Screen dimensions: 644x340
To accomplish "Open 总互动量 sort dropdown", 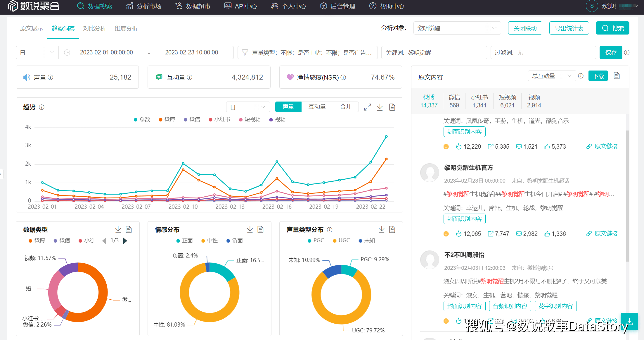I will (x=552, y=76).
